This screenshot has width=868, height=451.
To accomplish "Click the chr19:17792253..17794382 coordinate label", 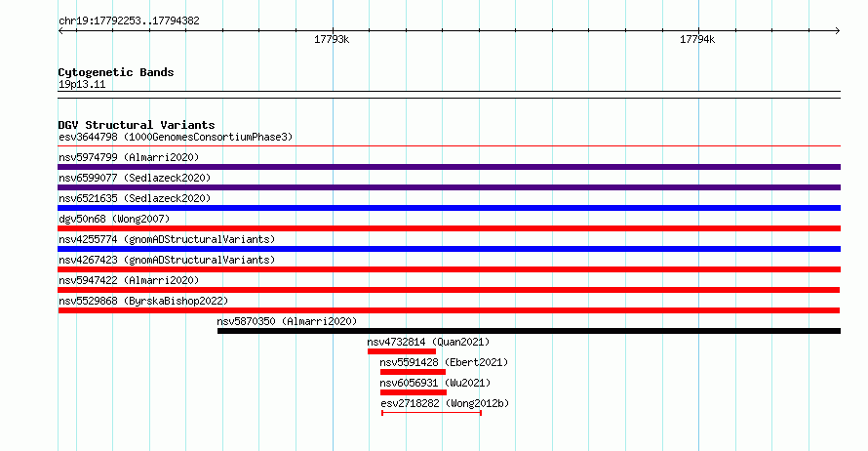I will [x=129, y=21].
